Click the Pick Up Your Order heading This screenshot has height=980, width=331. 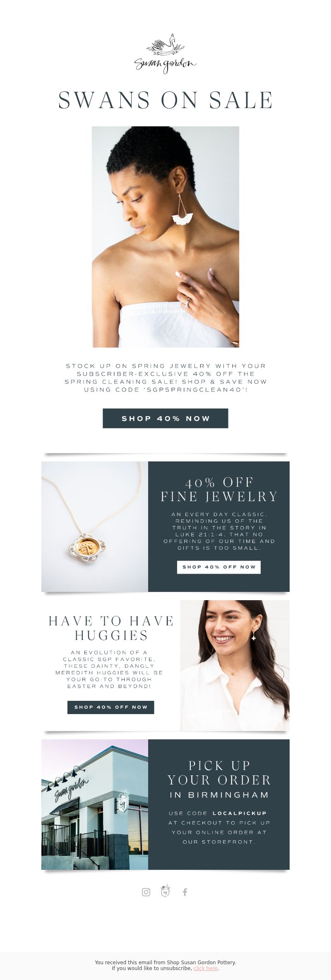(x=219, y=773)
